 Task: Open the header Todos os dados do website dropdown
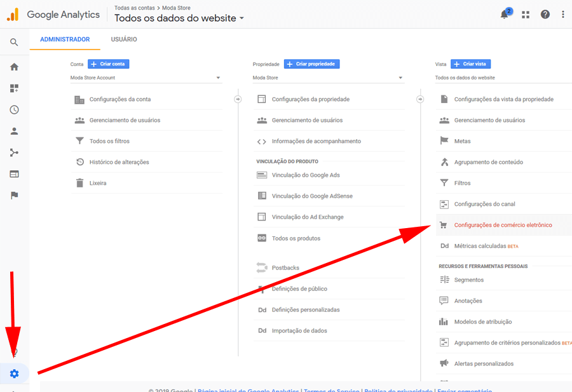click(x=179, y=18)
